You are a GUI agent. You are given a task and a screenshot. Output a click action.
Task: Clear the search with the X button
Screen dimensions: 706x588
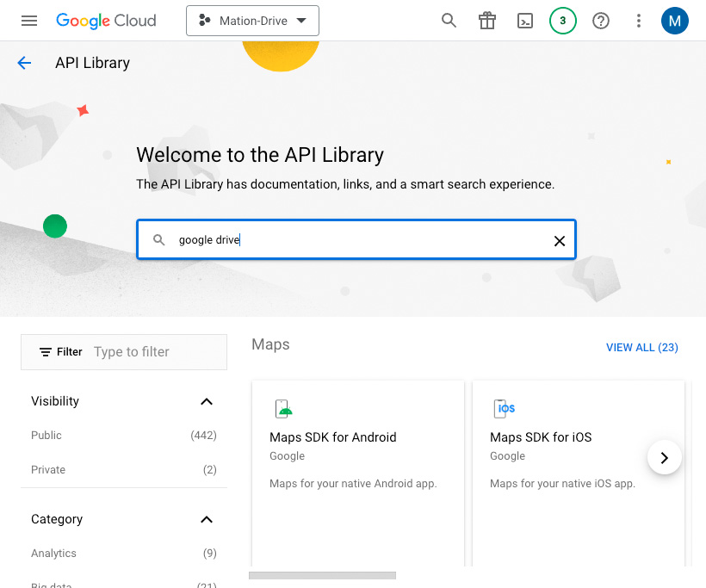pos(560,241)
